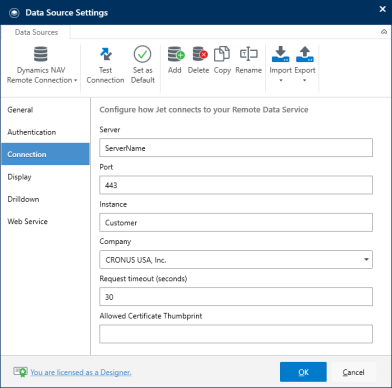Screen dimensions: 392x388
Task: Click into the Server name field
Action: tap(236, 148)
